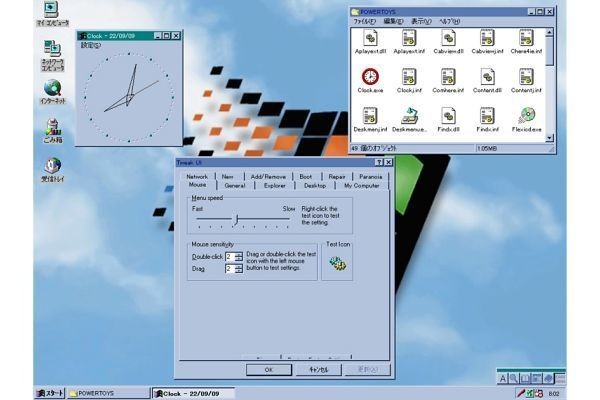
Task: Open the 編集(E) menu in POWERTOYS window
Action: [x=393, y=21]
